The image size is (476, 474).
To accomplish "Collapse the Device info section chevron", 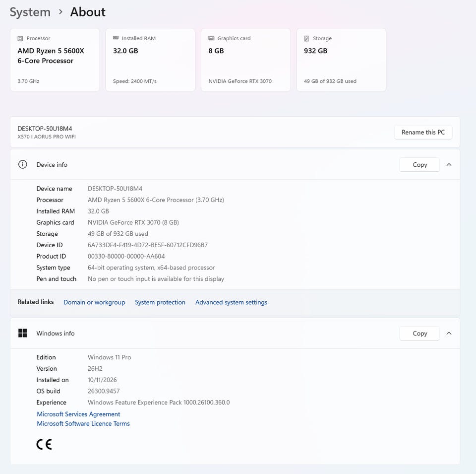I will click(449, 165).
